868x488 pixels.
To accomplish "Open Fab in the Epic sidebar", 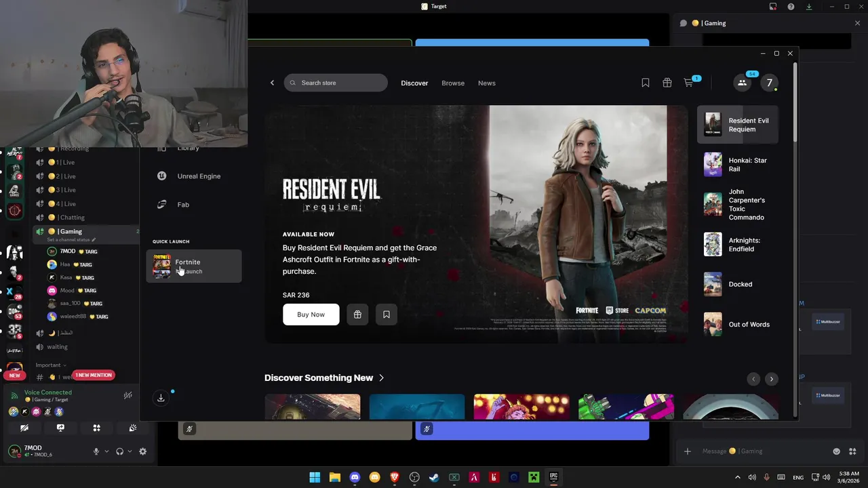I will (174, 205).
